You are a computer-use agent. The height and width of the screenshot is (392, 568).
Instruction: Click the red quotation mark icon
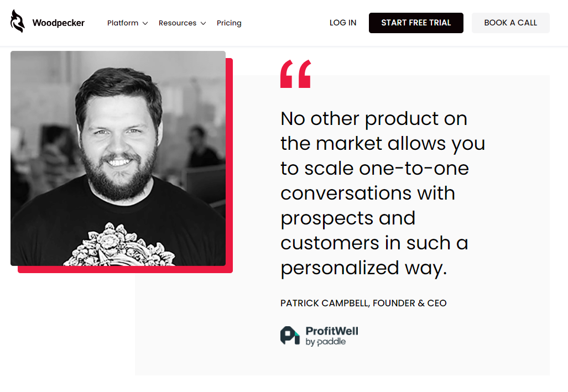click(x=295, y=74)
